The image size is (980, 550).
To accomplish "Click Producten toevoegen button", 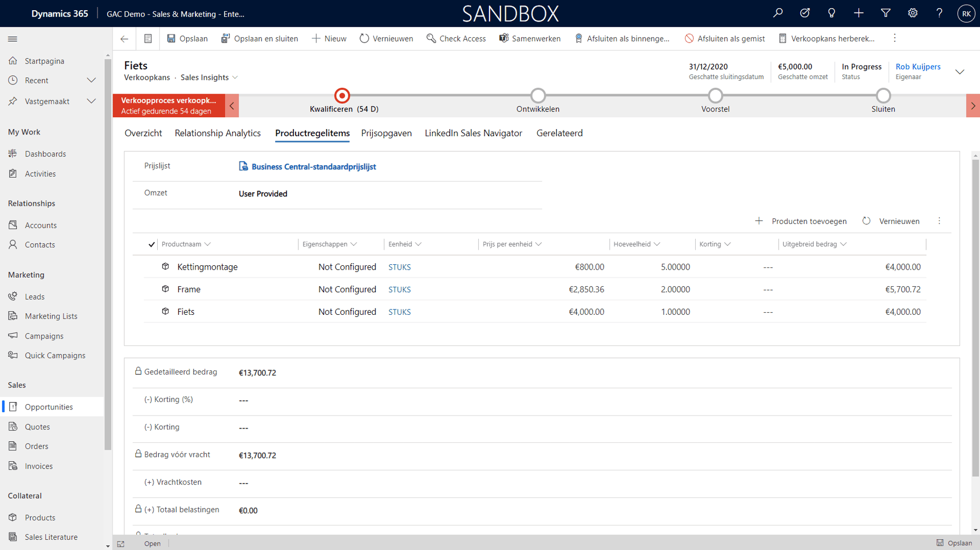I will [801, 221].
